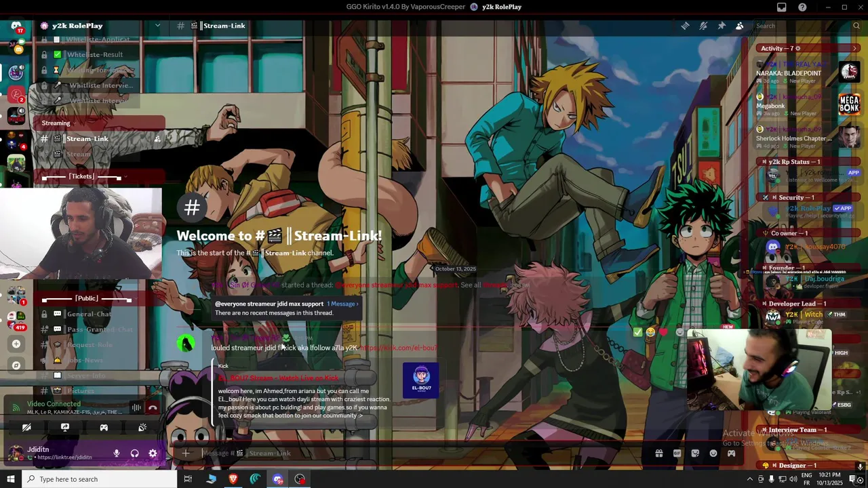The height and width of the screenshot is (488, 868).
Task: Toggle notification settings bell in header
Action: click(x=703, y=26)
